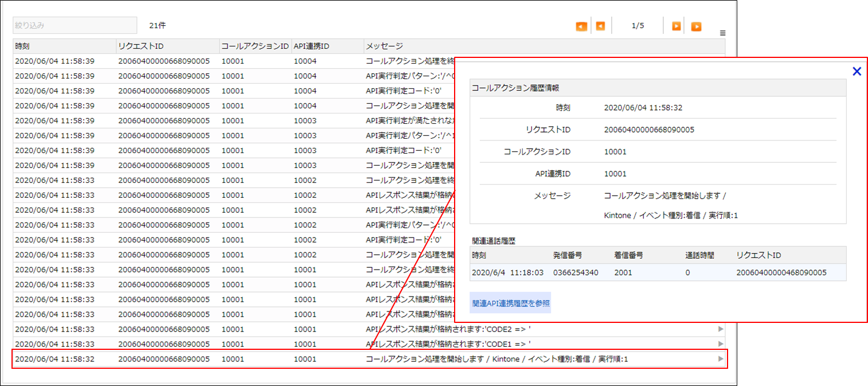The width and height of the screenshot is (868, 386).
Task: Click the コールアクション履歴情報 section title
Action: tap(515, 88)
